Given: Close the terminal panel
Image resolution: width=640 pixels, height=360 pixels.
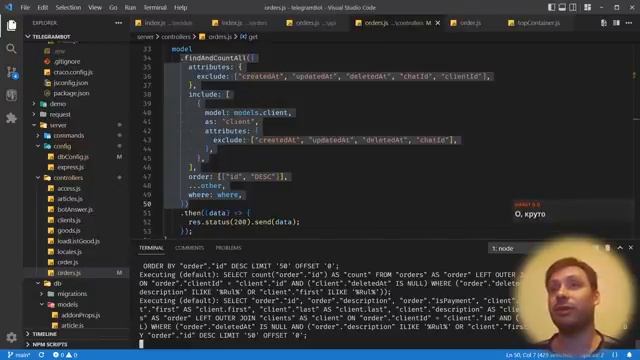Looking at the screenshot, I should click(x=631, y=248).
